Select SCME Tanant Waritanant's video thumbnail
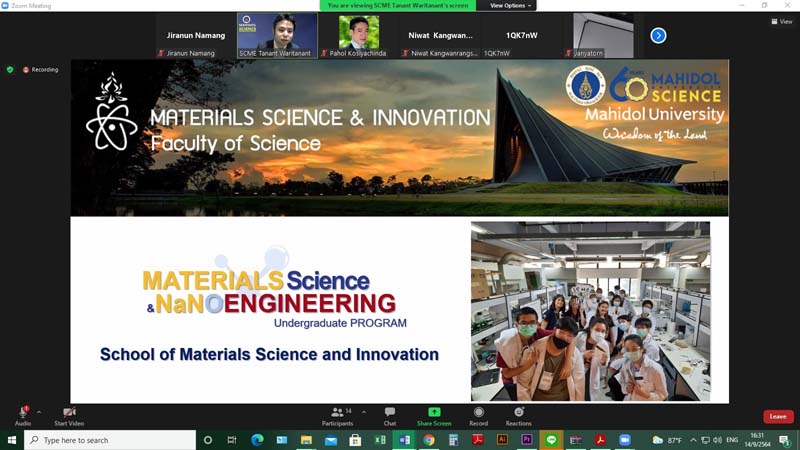 coord(277,35)
